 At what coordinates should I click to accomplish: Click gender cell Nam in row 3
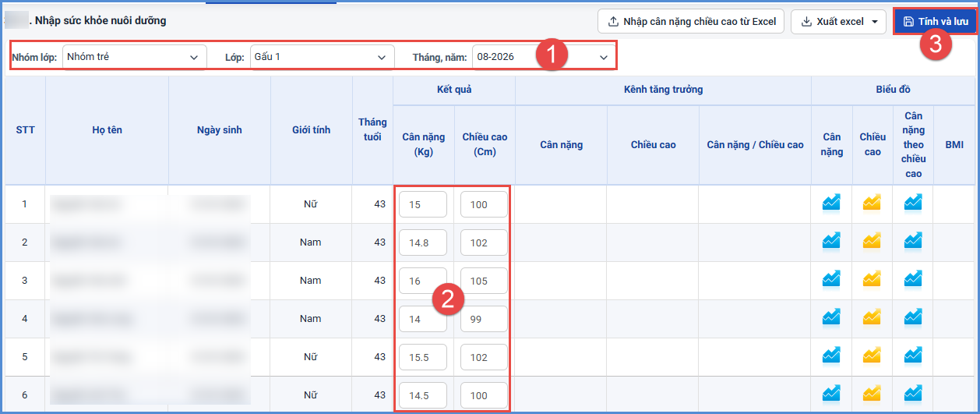(x=311, y=281)
